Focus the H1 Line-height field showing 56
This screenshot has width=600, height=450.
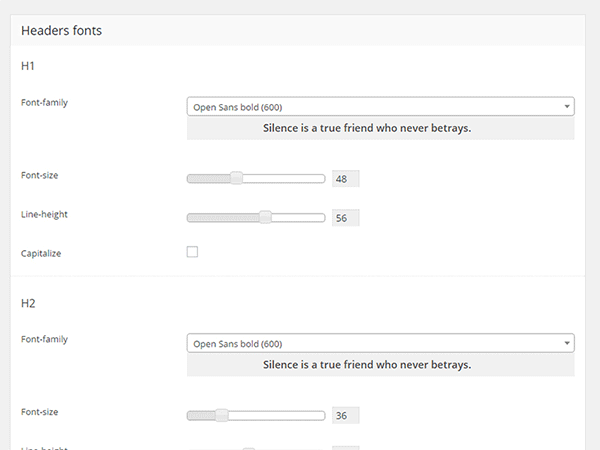(346, 218)
